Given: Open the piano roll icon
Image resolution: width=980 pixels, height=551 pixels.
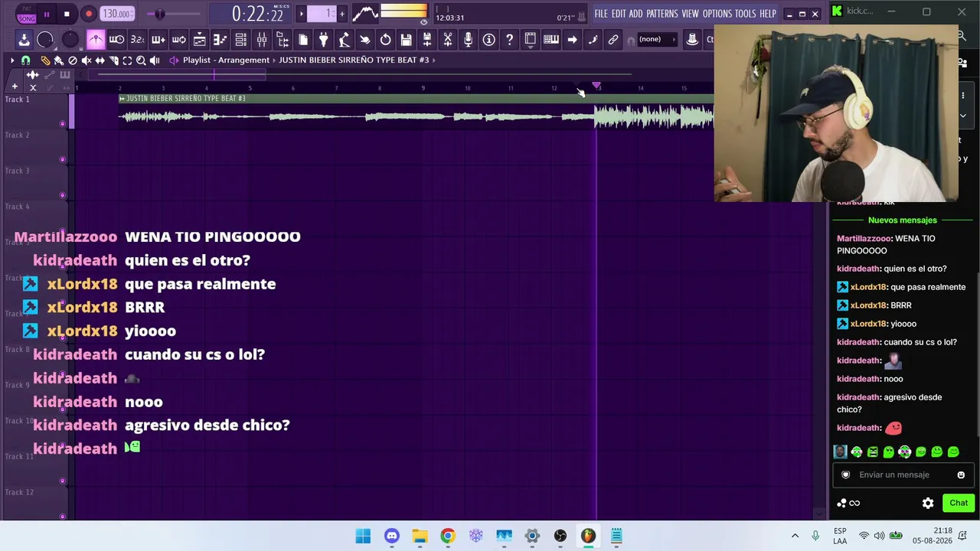Looking at the screenshot, I should click(x=220, y=40).
